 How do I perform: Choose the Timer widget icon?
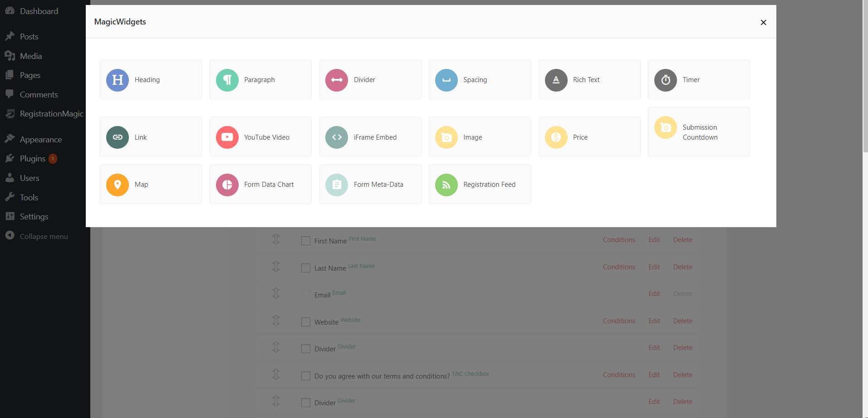[x=666, y=80]
